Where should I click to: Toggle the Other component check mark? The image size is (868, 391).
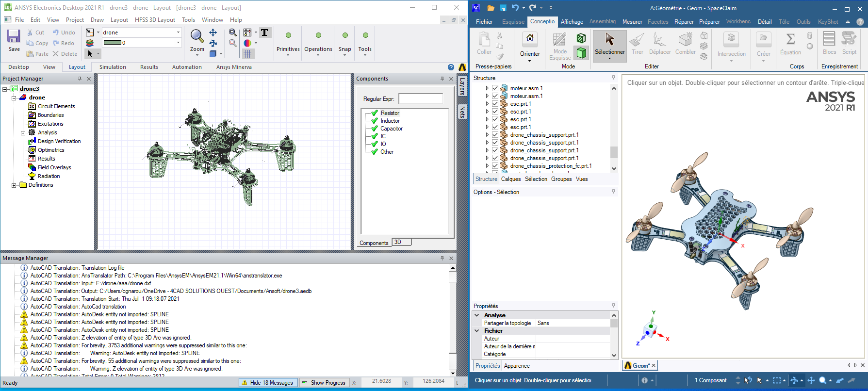(374, 152)
